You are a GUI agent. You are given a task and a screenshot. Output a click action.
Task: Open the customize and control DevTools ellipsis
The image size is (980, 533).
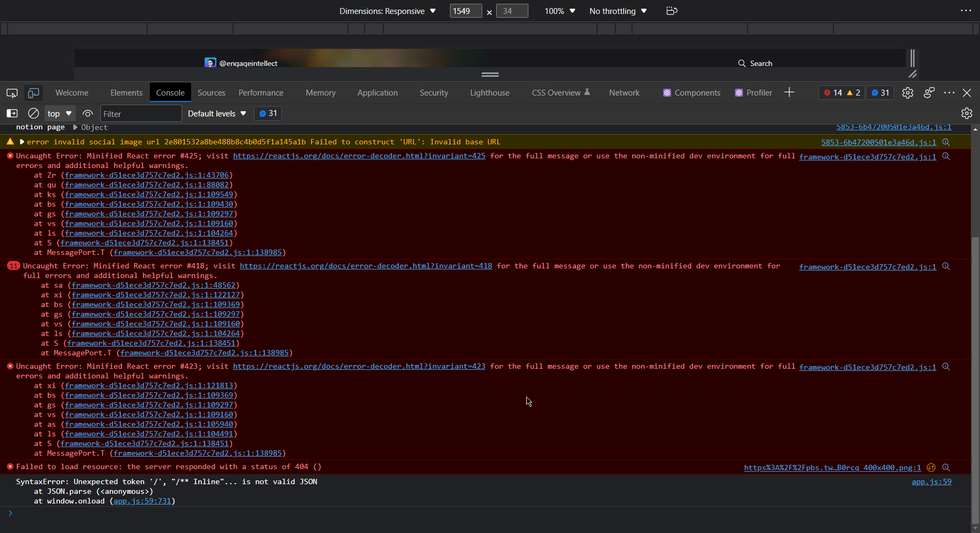[x=949, y=93]
